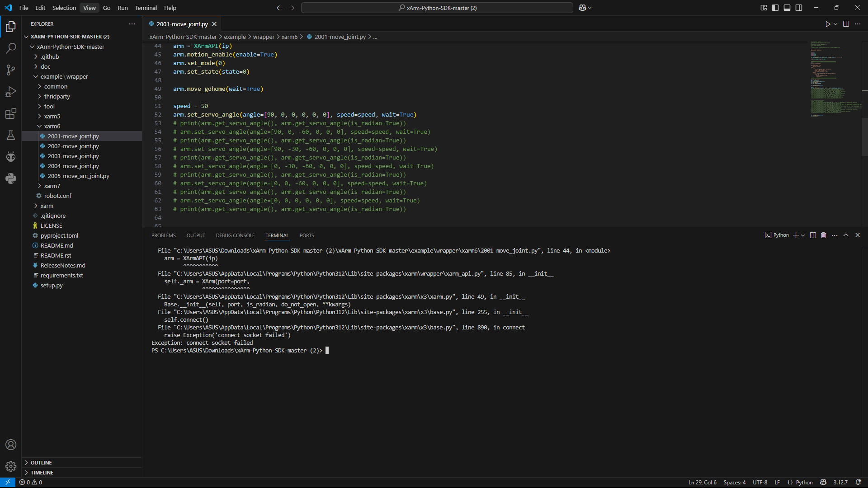The width and height of the screenshot is (868, 488).
Task: Open the Extensions view
Action: 11,113
